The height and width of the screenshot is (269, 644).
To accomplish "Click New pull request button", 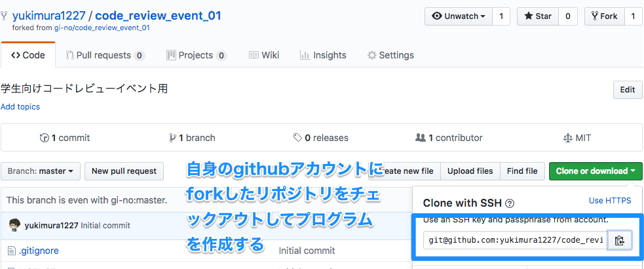I will (124, 171).
